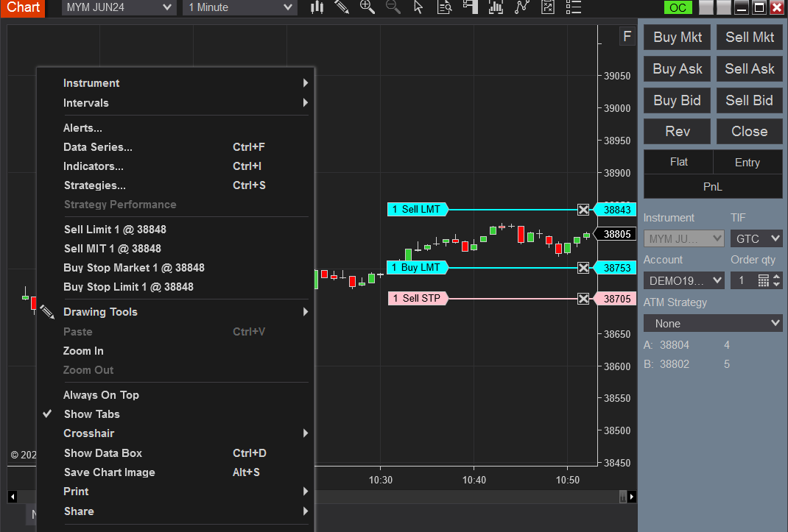788x532 pixels.
Task: Open the 1 Minute interval dropdown
Action: pyautogui.click(x=240, y=7)
